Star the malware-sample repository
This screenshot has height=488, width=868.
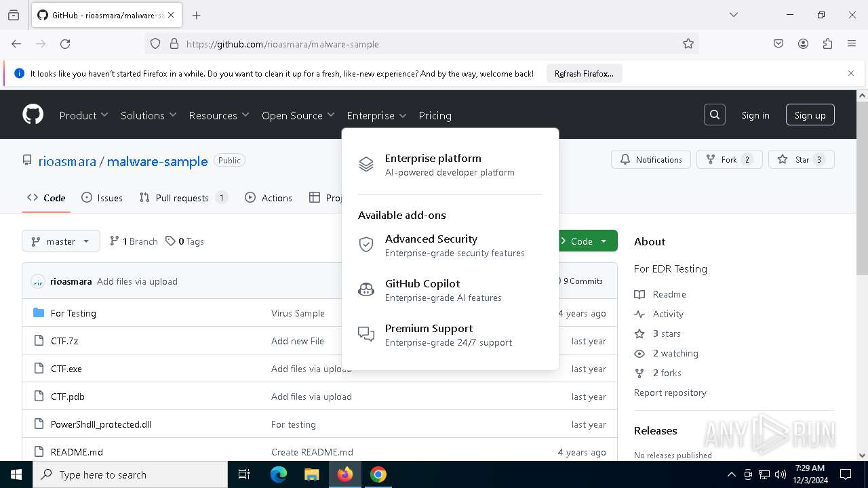tap(802, 159)
